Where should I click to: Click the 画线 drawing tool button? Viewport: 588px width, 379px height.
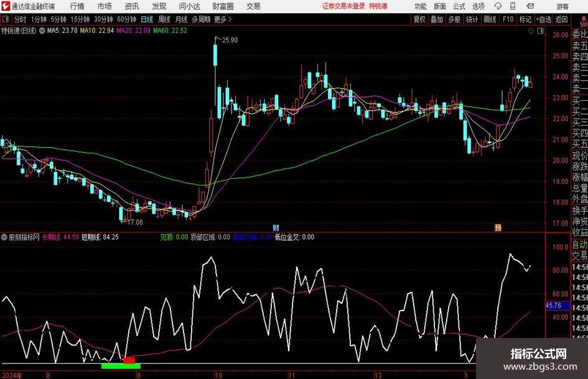[x=490, y=19]
